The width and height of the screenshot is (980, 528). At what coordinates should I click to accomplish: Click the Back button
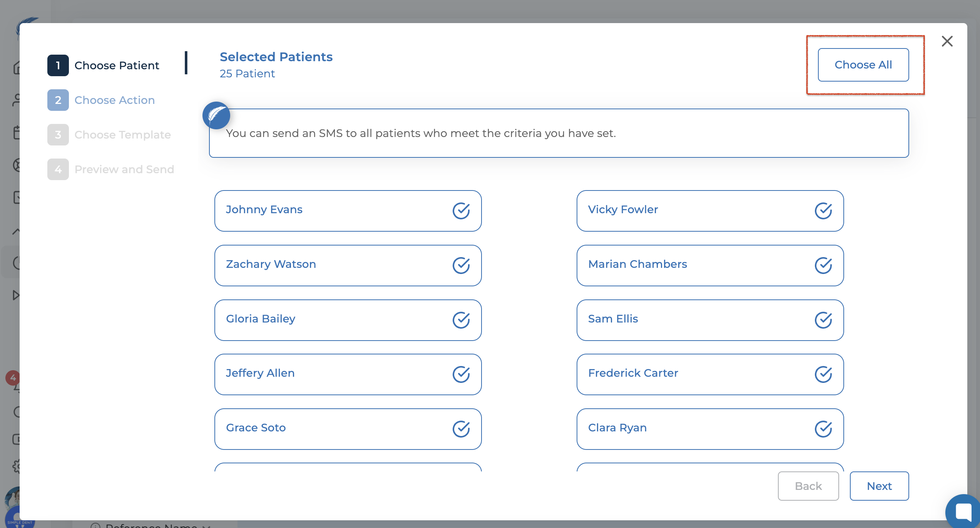(x=808, y=486)
